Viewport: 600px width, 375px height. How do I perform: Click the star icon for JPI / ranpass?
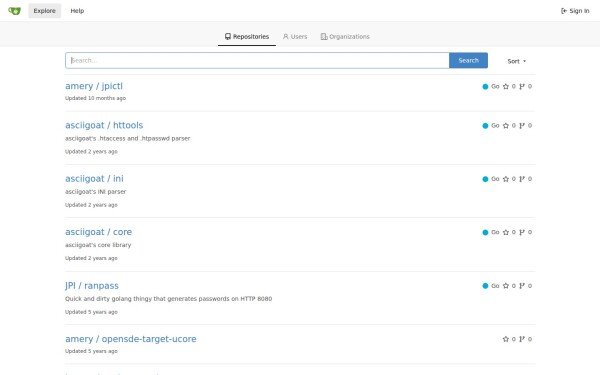(505, 286)
